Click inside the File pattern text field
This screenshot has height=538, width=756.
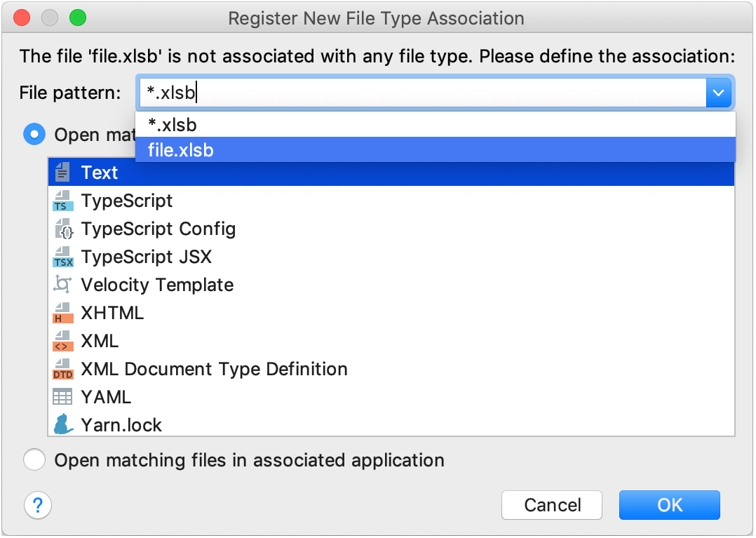pos(421,93)
